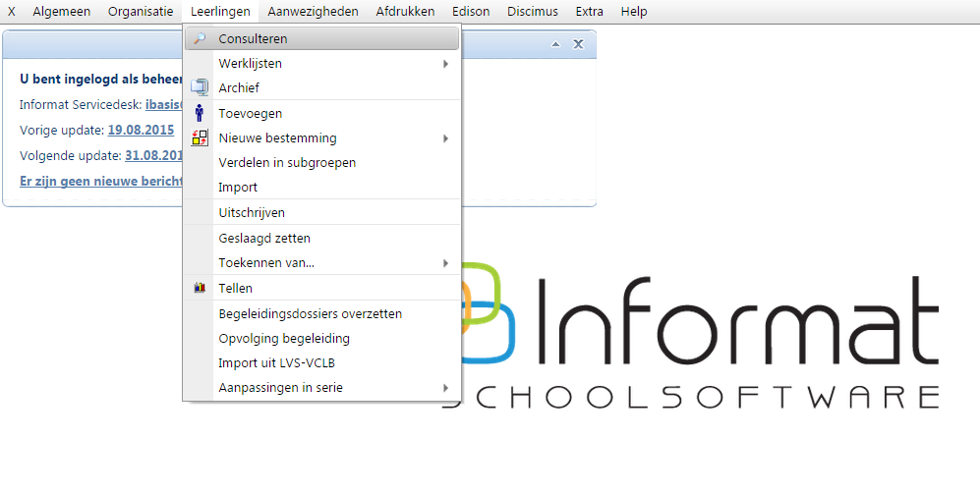This screenshot has height=494, width=980.
Task: Select Consulteren from Leerlingen menu
Action: [321, 38]
